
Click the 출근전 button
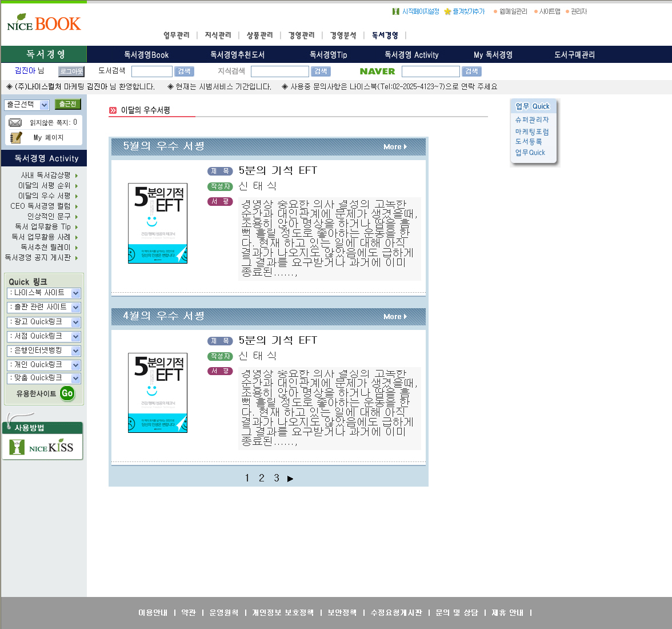pyautogui.click(x=67, y=104)
